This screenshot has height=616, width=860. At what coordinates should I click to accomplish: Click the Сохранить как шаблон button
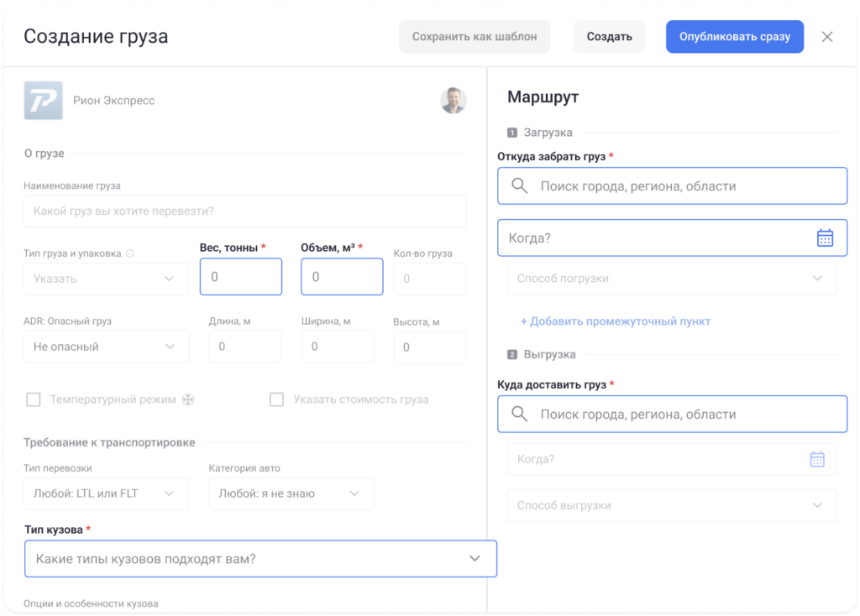[x=475, y=37]
